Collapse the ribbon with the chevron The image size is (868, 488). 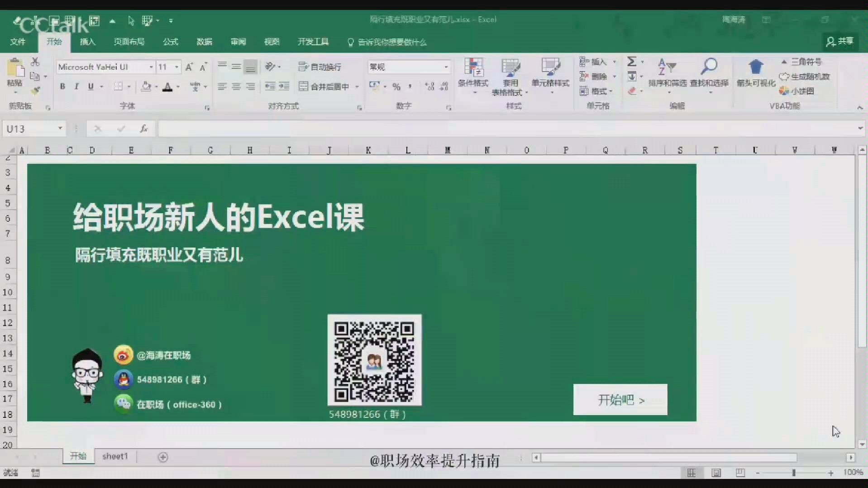[x=860, y=108]
